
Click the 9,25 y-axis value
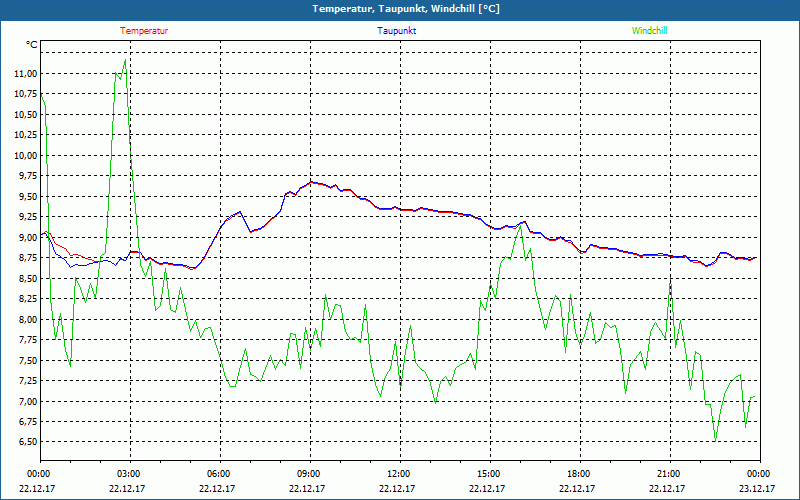29,217
